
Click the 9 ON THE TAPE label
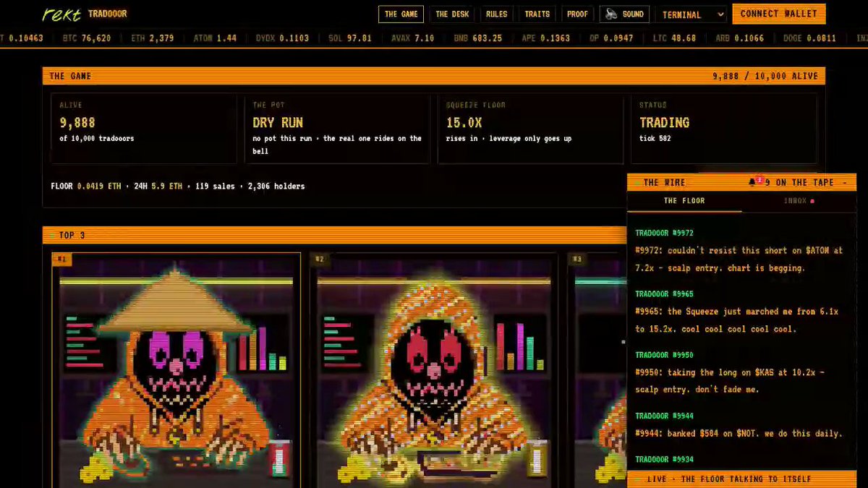[x=799, y=182]
